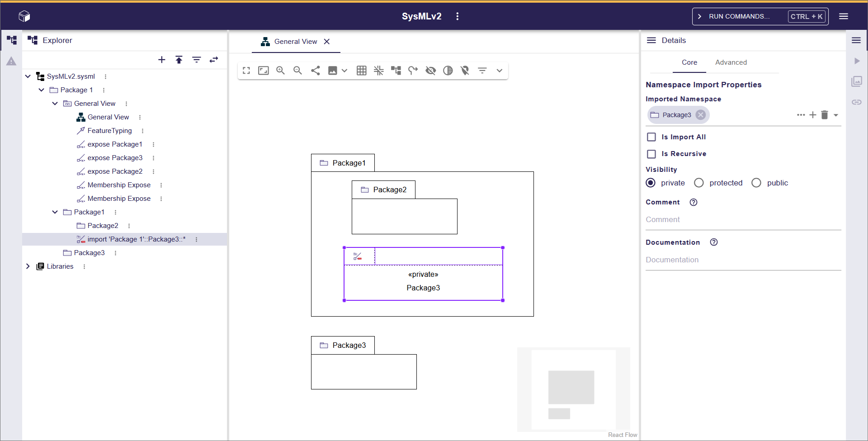Enable the Is Import All checkbox
The width and height of the screenshot is (868, 441).
(651, 137)
